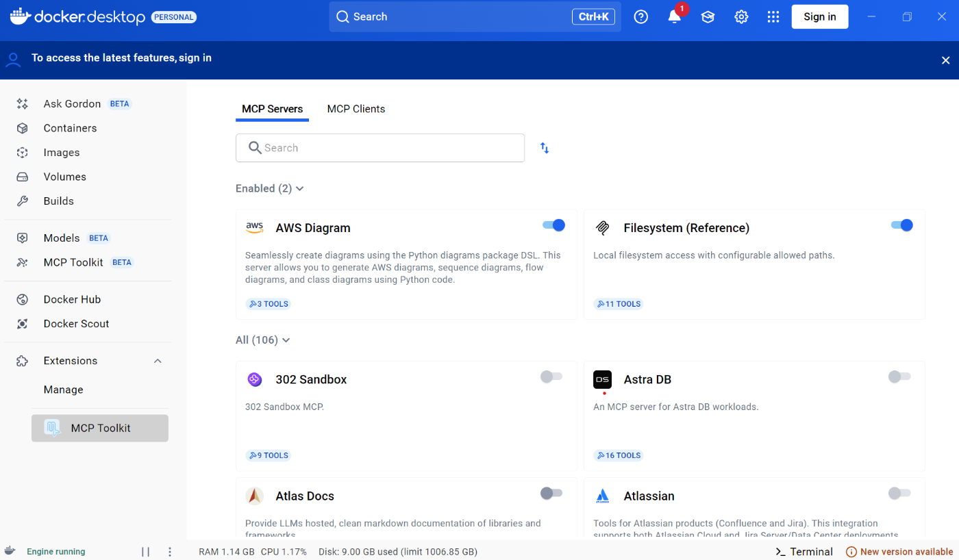This screenshot has width=959, height=560.
Task: Click the 16 TOOLS badge on Astra DB
Action: [619, 455]
